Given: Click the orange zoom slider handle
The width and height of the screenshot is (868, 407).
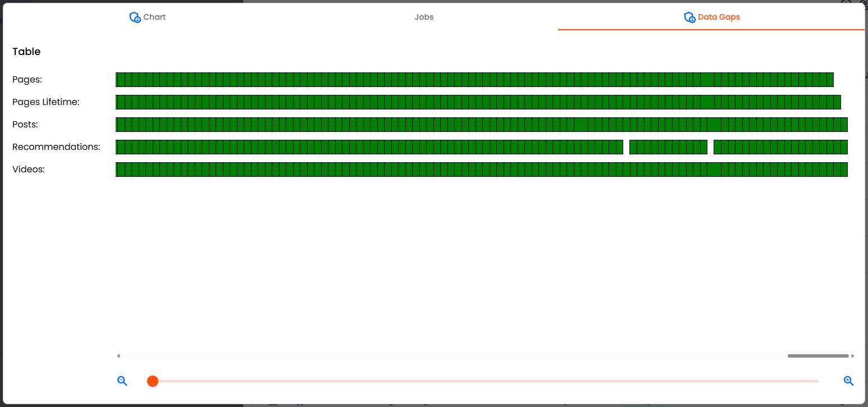Looking at the screenshot, I should tap(153, 381).
